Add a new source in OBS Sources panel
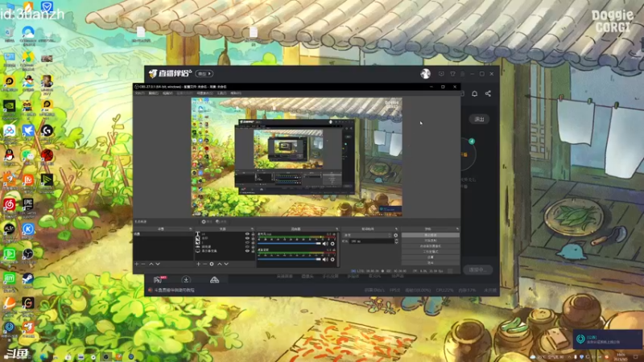644x362 pixels. pyautogui.click(x=198, y=264)
